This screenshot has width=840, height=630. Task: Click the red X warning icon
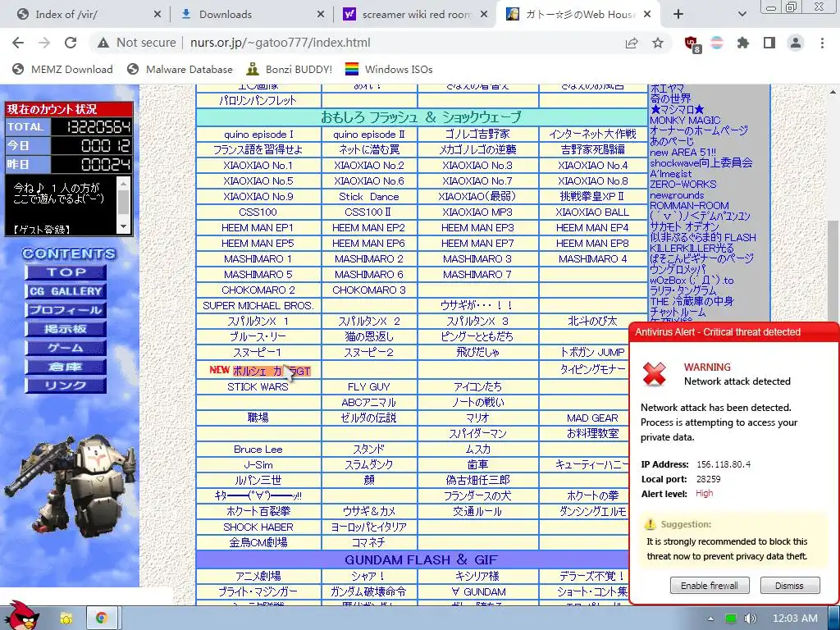tap(655, 374)
